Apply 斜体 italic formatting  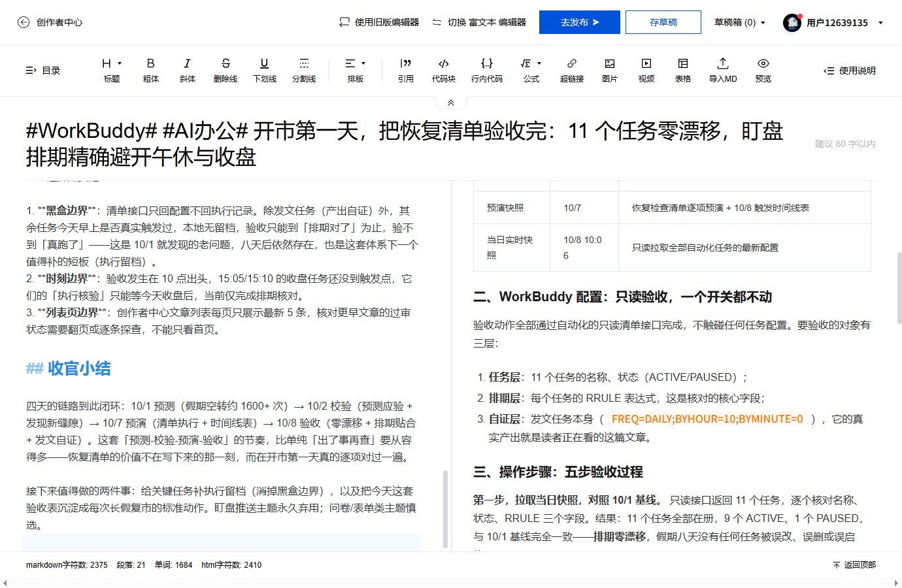pos(188,70)
